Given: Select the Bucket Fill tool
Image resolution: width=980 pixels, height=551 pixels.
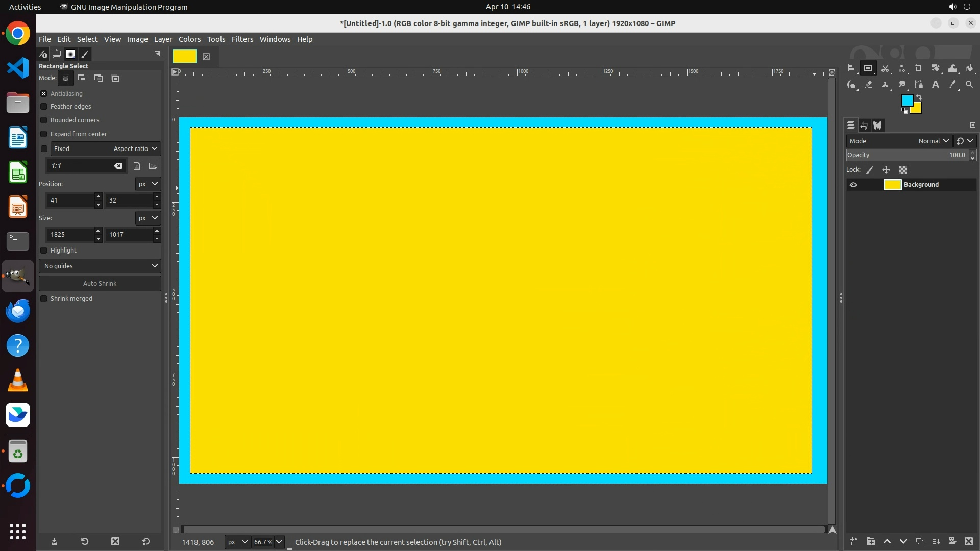Looking at the screenshot, I should 969,68.
